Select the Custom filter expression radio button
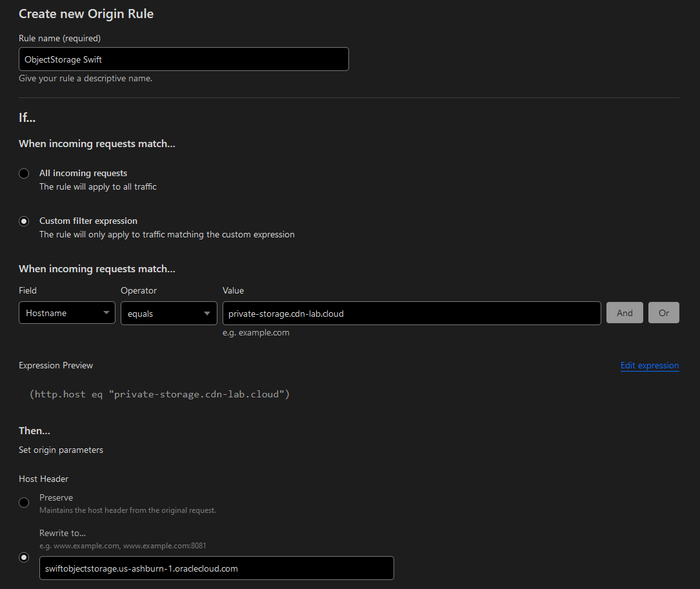700x589 pixels. click(x=24, y=221)
